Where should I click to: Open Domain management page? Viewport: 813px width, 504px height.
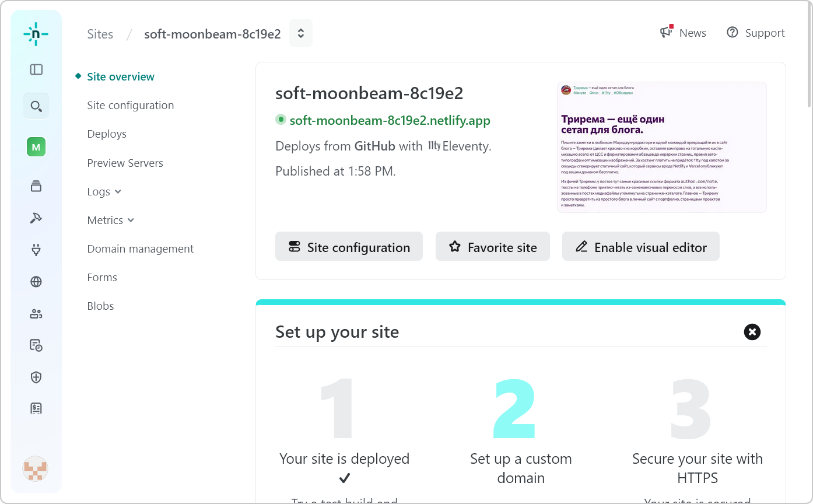[141, 249]
